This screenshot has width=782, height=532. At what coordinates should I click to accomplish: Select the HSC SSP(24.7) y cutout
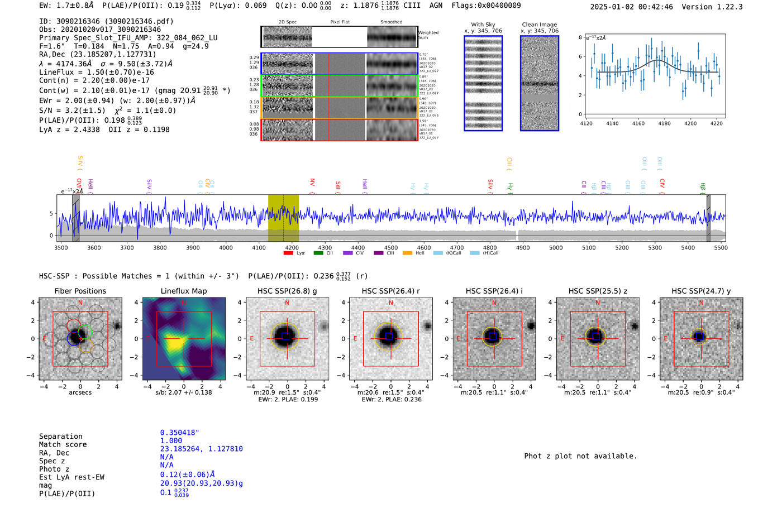(701, 338)
